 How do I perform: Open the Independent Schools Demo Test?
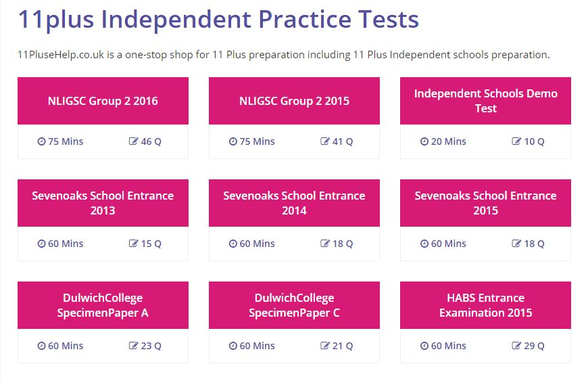(485, 101)
